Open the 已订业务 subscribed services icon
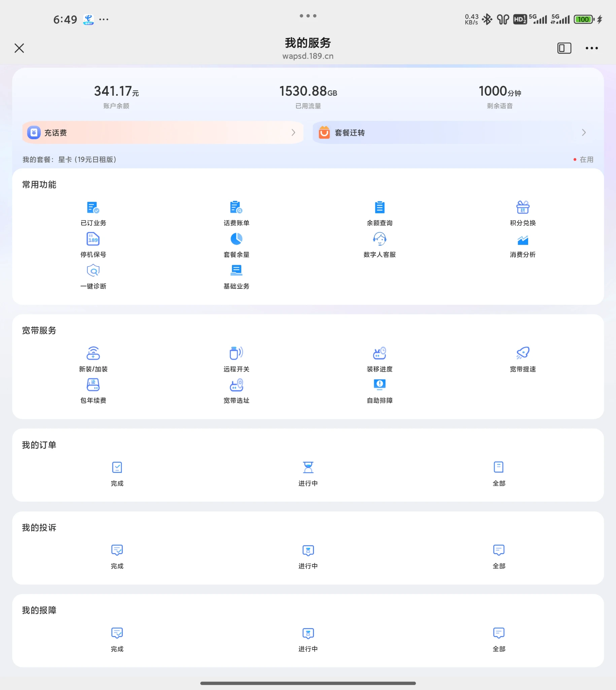This screenshot has height=690, width=616. coord(93,207)
